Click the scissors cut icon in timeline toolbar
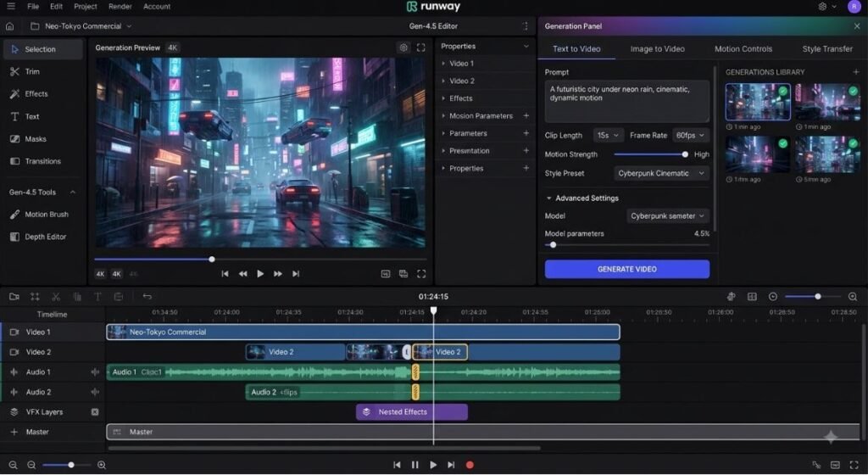Viewport: 868px width, 475px height. 56,297
